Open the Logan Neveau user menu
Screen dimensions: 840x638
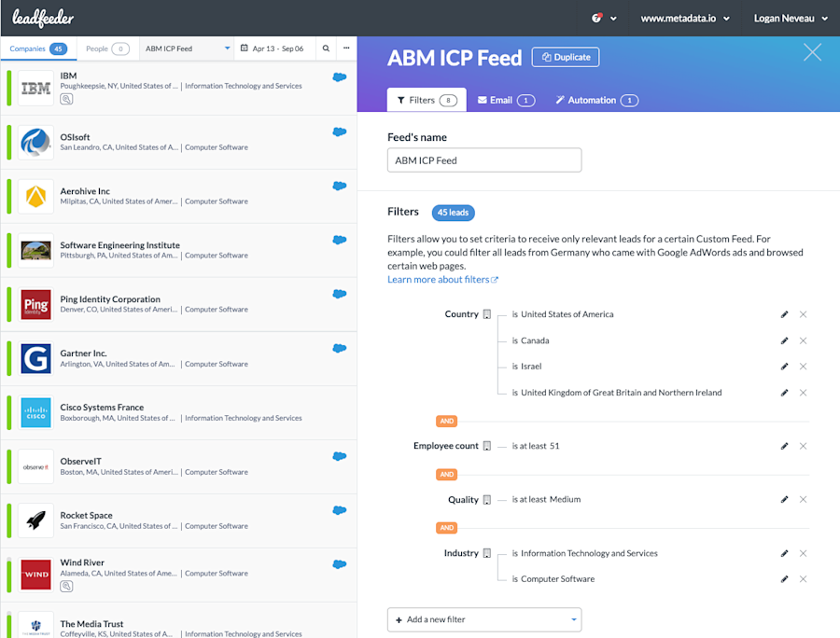coord(791,19)
